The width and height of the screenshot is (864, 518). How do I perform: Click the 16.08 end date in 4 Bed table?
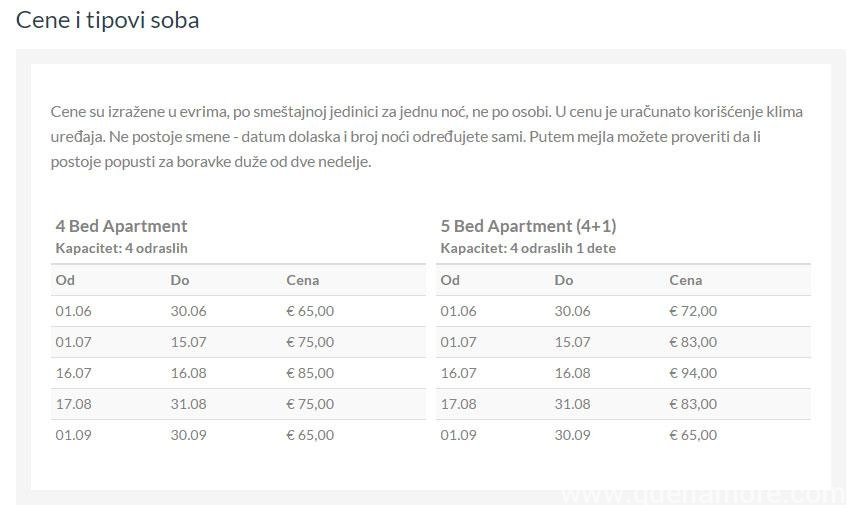click(x=188, y=373)
